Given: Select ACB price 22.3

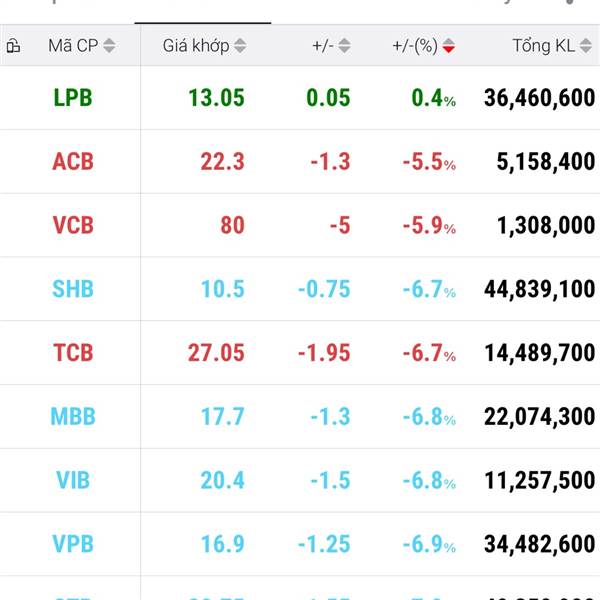Looking at the screenshot, I should point(222,161).
